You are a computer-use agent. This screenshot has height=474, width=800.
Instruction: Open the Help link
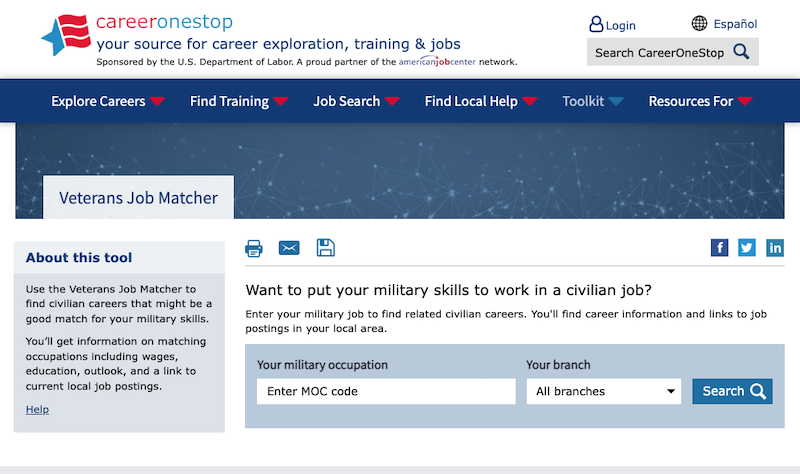point(37,409)
